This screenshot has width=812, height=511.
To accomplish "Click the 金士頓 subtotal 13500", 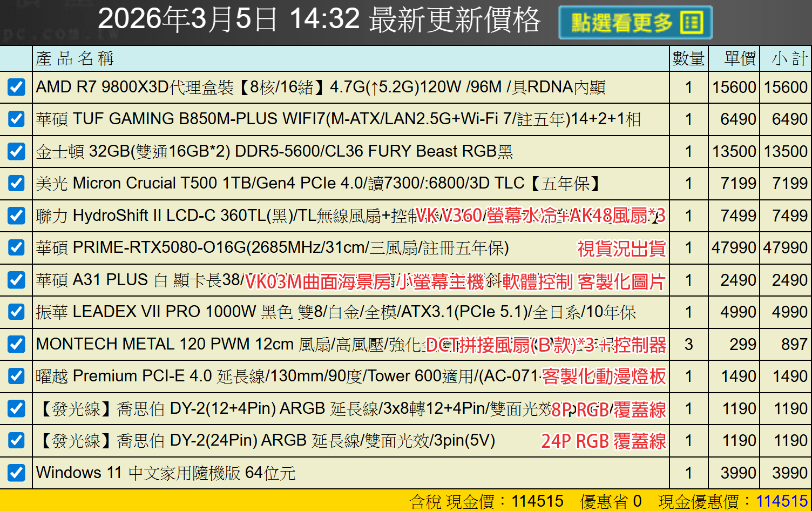I will [786, 151].
